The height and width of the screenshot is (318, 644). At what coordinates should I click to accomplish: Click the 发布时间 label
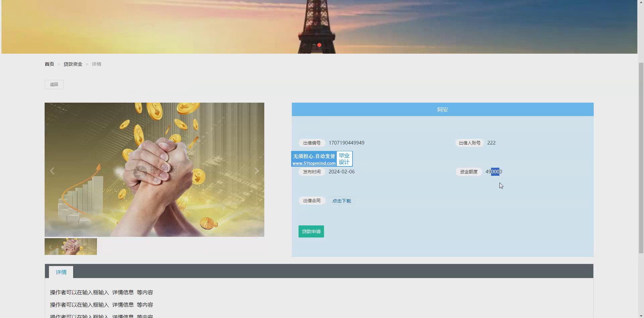pos(312,172)
